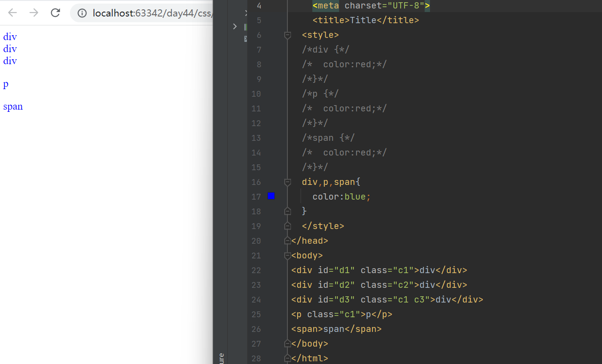The height and width of the screenshot is (364, 602).
Task: Collapse the body tag on line 21
Action: coord(287,255)
